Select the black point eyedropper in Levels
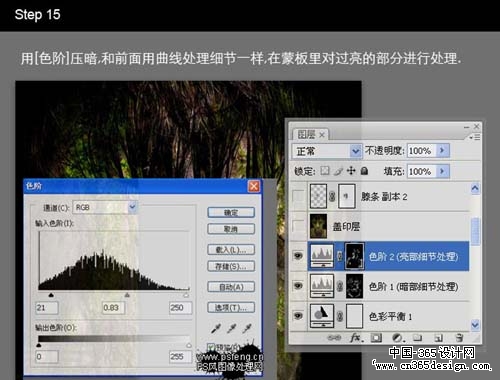 [x=216, y=329]
